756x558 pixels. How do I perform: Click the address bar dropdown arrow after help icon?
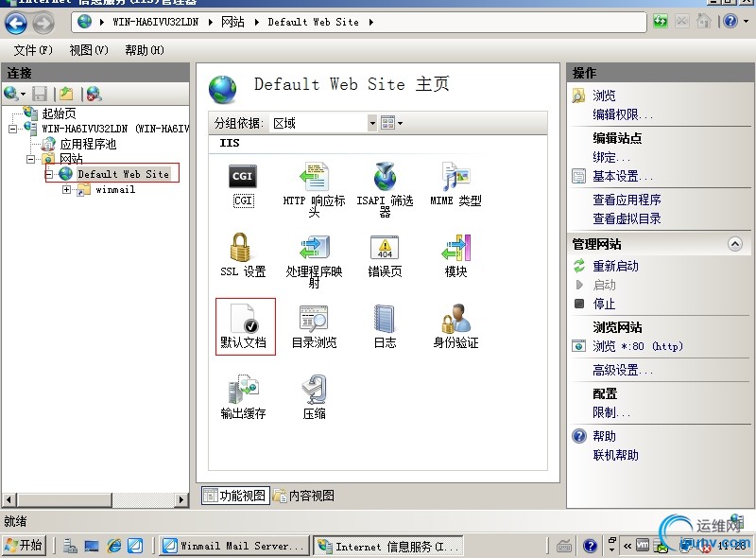pyautogui.click(x=746, y=21)
